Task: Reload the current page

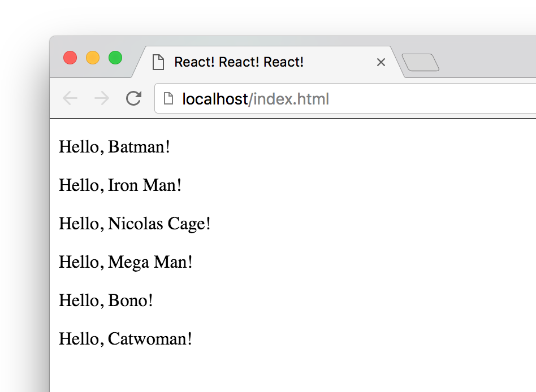Action: [x=133, y=99]
